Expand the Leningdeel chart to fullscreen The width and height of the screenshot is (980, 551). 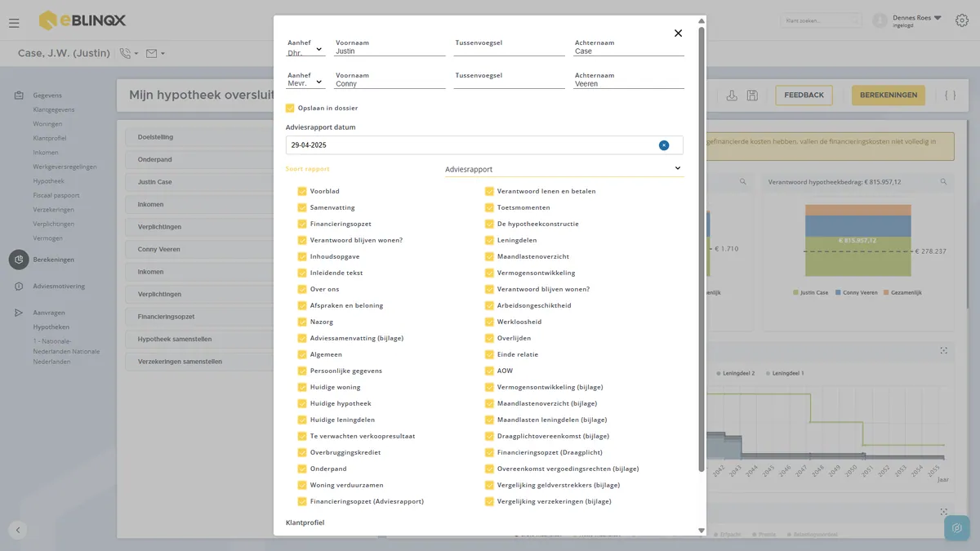click(x=943, y=351)
